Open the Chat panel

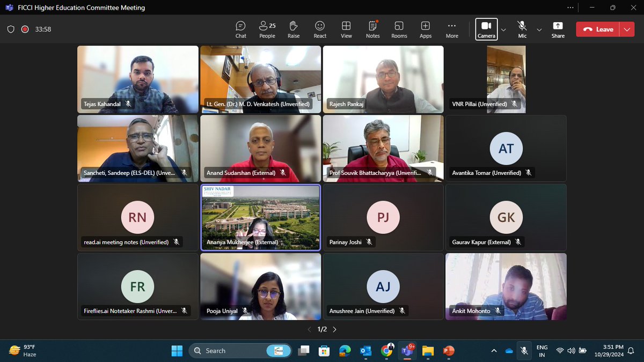241,29
